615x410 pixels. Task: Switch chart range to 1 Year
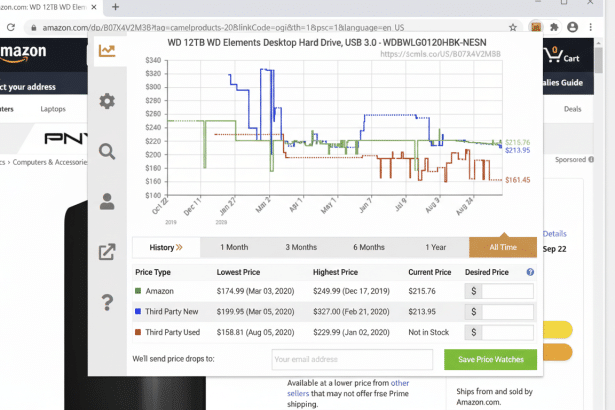tap(436, 247)
